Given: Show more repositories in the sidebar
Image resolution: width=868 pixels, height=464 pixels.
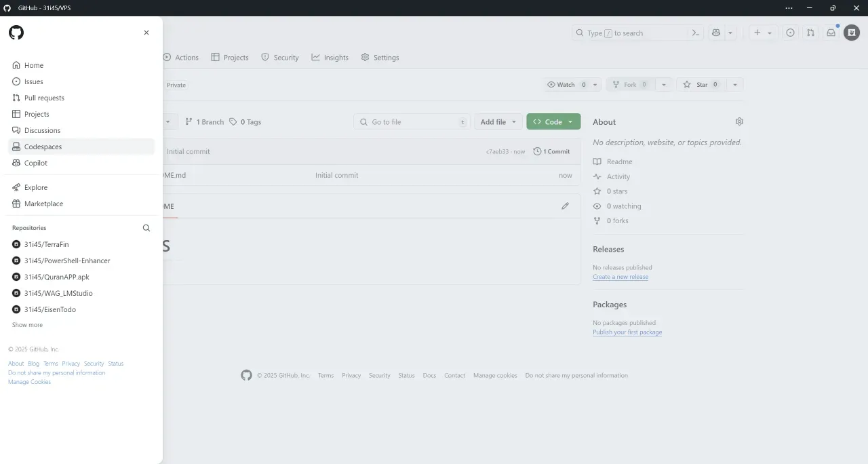Looking at the screenshot, I should [x=27, y=325].
